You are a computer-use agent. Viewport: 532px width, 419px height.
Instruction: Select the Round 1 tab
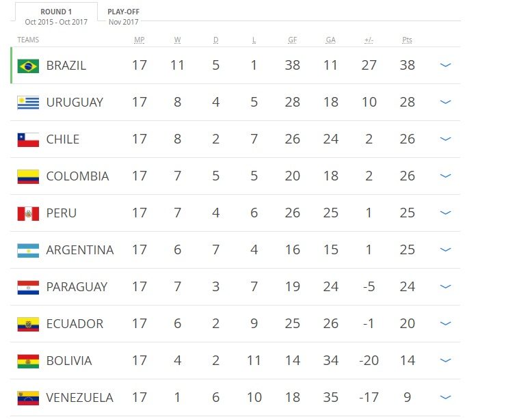tap(56, 16)
